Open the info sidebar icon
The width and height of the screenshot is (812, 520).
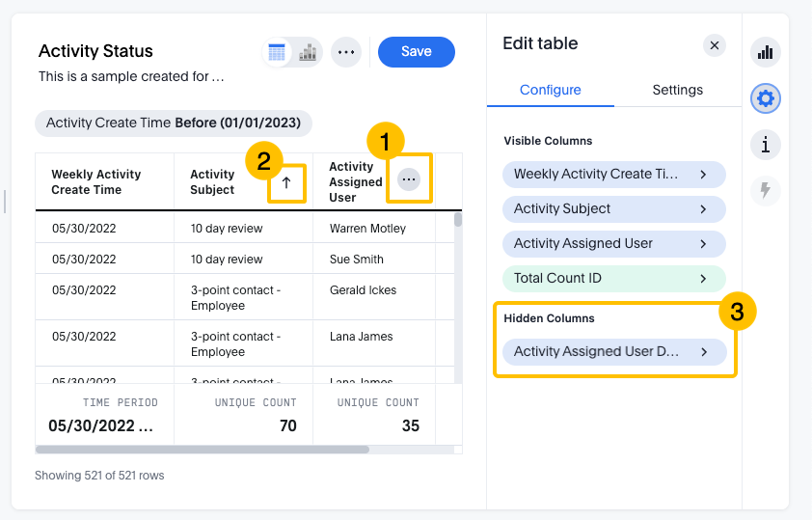click(766, 145)
